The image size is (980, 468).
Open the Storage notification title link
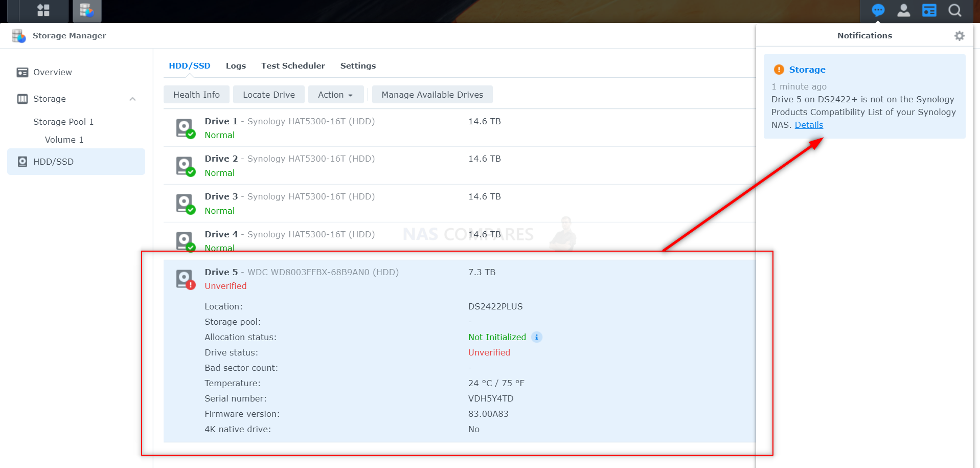(x=807, y=70)
